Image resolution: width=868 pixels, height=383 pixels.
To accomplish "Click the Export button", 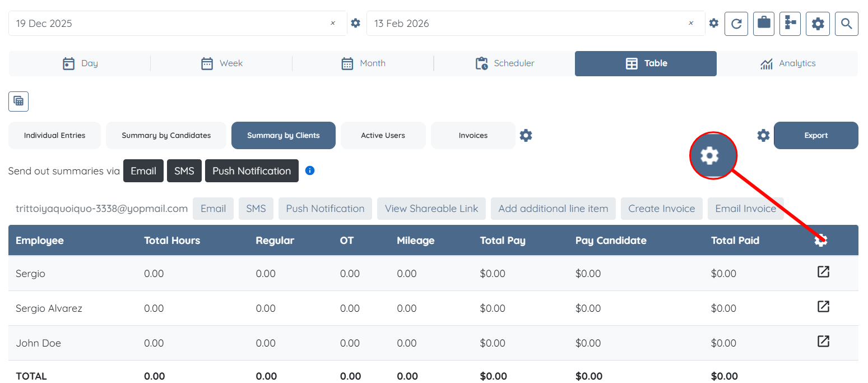I will (816, 135).
